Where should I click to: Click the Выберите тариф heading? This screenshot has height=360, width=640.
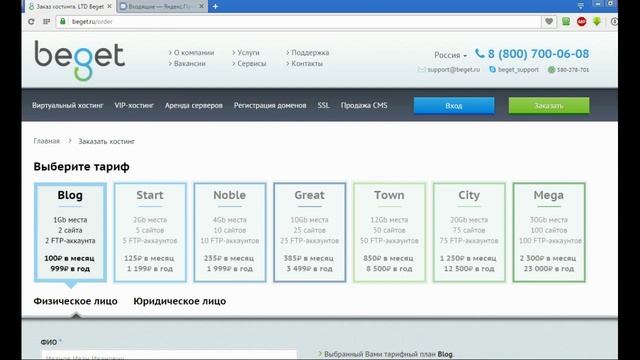coord(82,167)
